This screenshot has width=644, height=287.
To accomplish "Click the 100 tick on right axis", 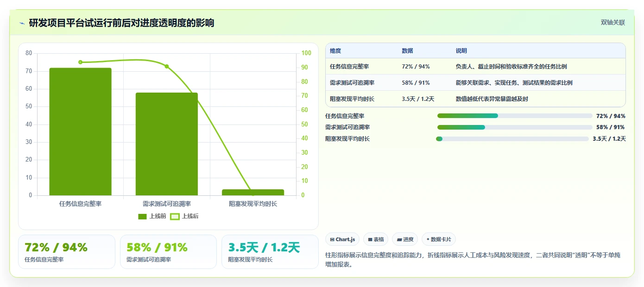I will point(306,53).
